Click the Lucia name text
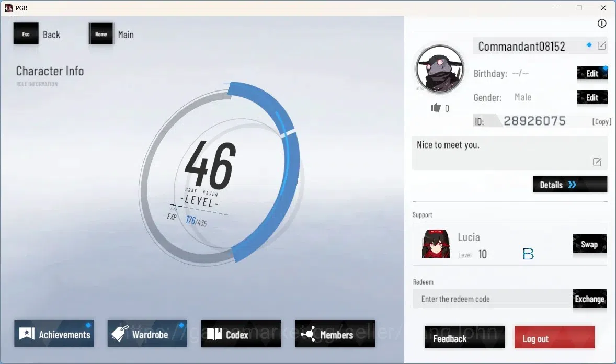616x364 pixels. (x=469, y=237)
